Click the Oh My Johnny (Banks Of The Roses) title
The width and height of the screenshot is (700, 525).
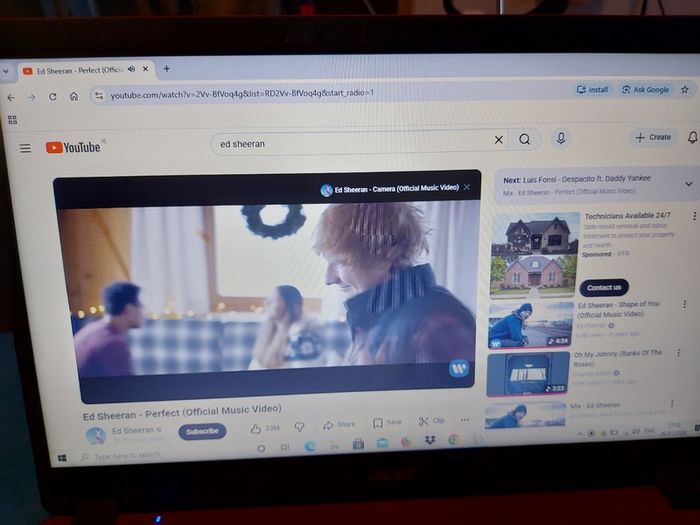click(617, 358)
